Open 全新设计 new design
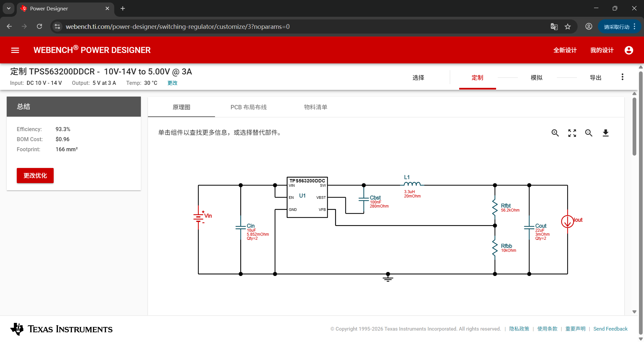The image size is (644, 342). [565, 50]
